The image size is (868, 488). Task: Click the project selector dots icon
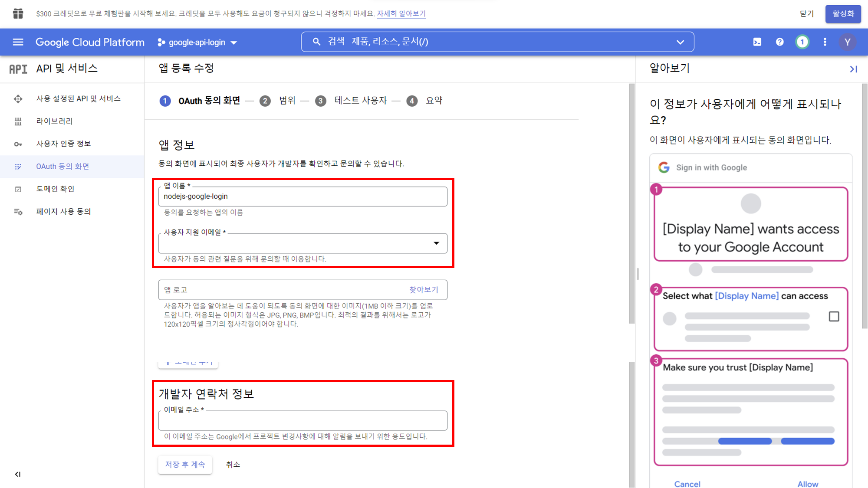[161, 42]
